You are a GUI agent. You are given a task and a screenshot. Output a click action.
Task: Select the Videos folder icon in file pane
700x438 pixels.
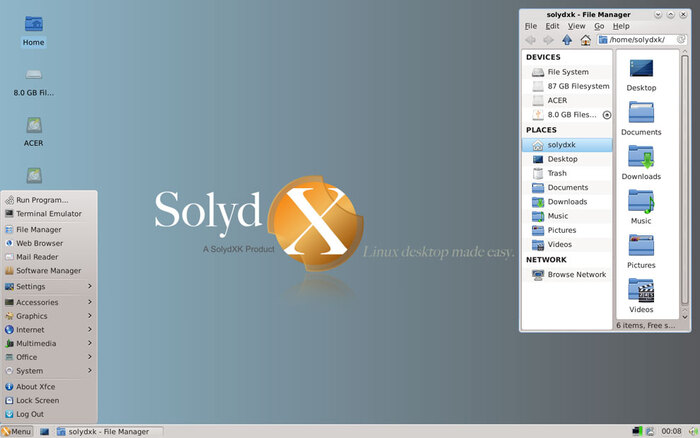click(x=641, y=295)
